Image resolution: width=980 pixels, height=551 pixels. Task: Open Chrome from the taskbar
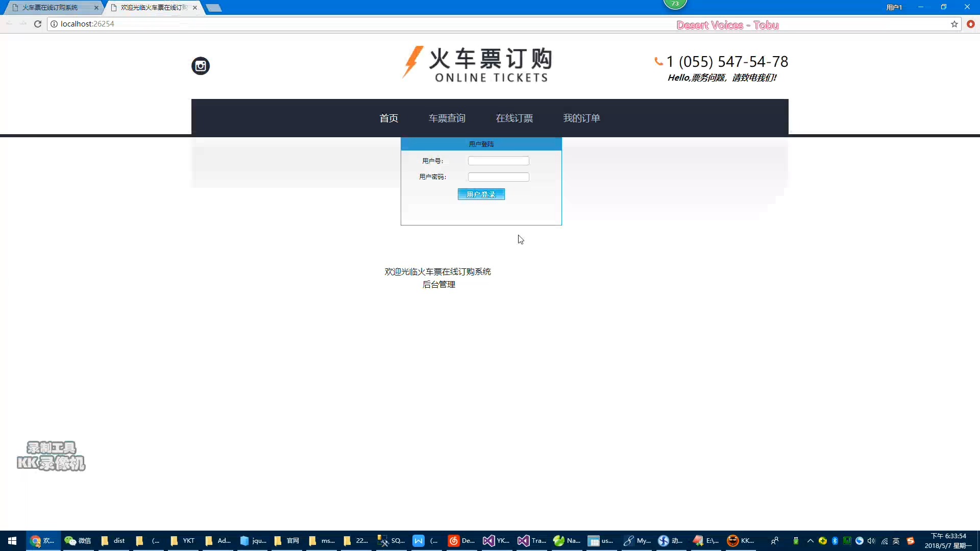43,541
